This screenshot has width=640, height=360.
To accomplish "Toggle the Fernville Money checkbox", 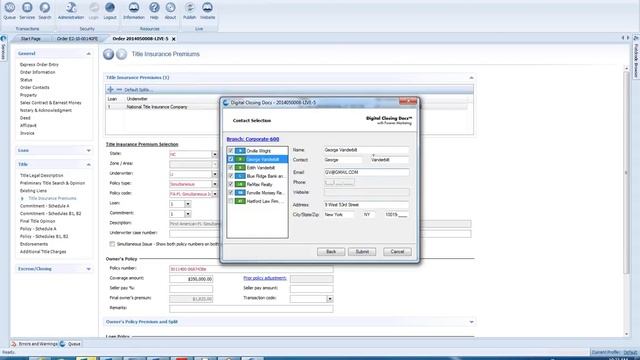I will [x=231, y=193].
